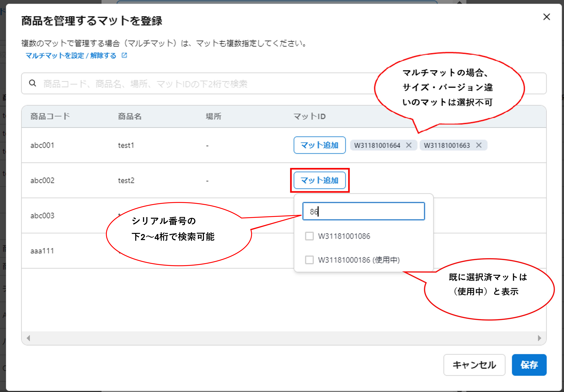Click the W31181001663 mat tag label
Screen dimensions: 564x392
click(x=447, y=145)
